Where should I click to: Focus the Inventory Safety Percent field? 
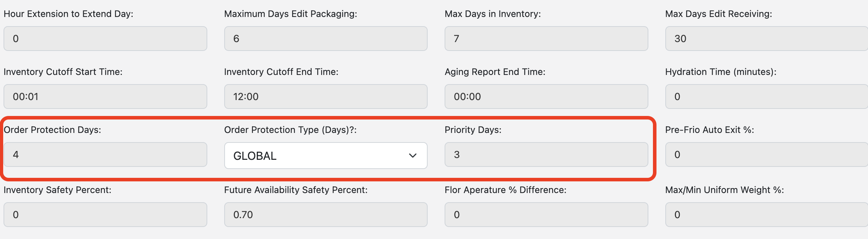[x=105, y=215]
